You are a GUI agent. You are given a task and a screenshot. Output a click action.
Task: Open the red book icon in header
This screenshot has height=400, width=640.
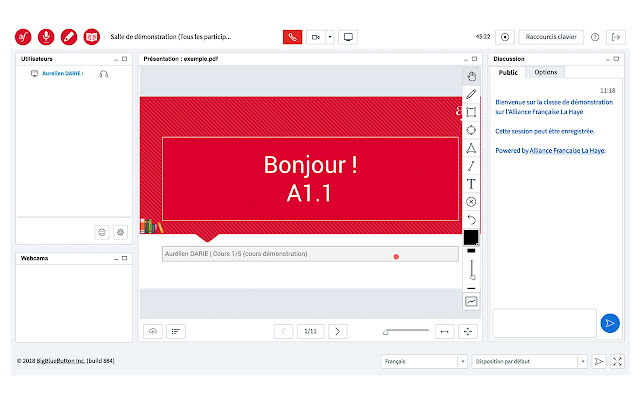click(x=92, y=37)
